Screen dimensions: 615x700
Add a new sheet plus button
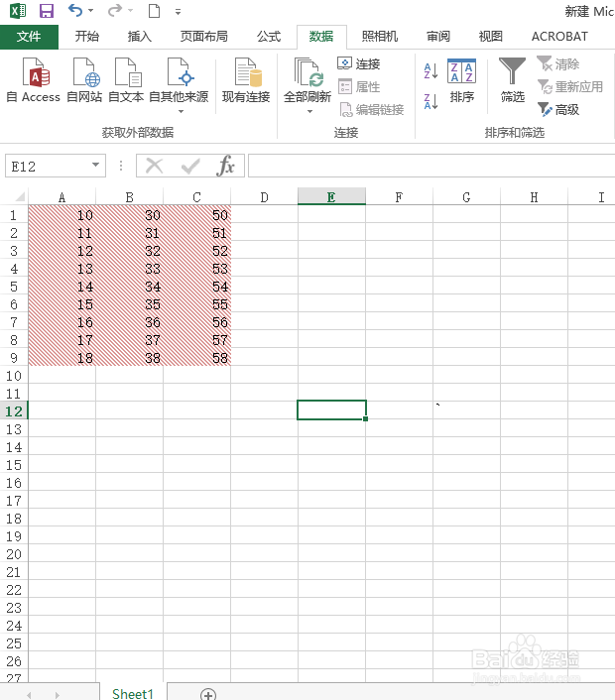click(x=208, y=695)
